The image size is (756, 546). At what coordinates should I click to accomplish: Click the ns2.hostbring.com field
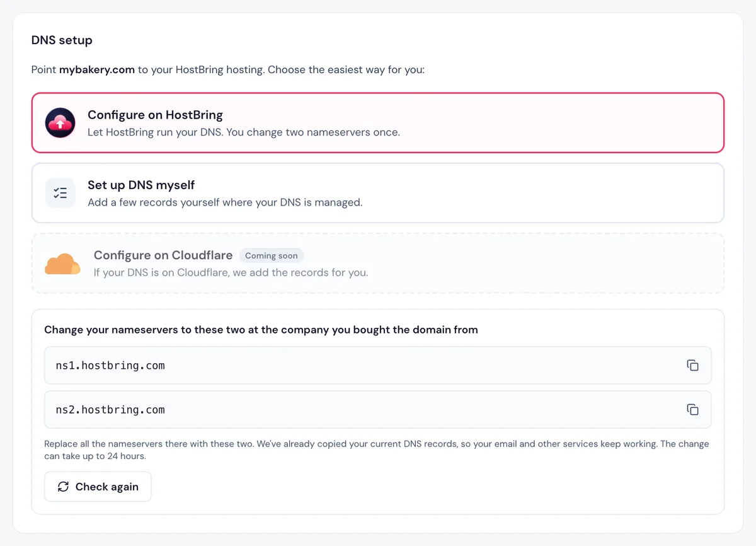pos(378,410)
